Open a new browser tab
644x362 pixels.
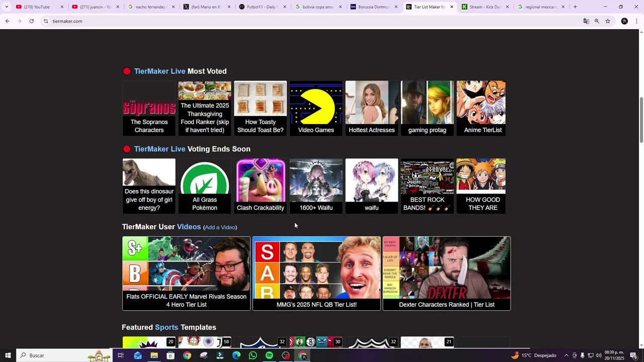pyautogui.click(x=575, y=7)
